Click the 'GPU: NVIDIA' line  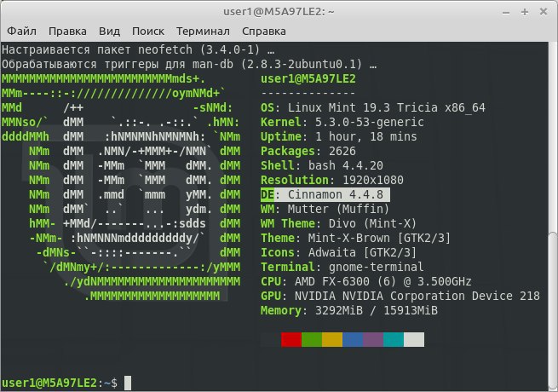coord(400,296)
